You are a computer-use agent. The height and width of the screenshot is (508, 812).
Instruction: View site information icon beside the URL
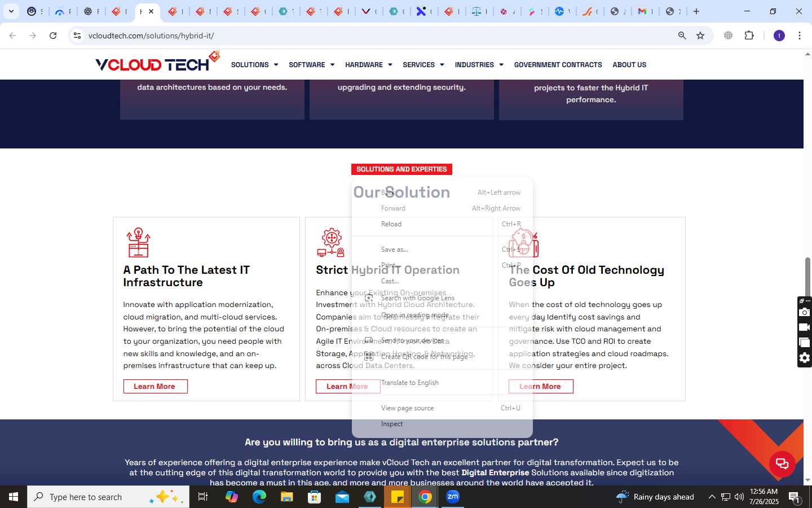77,36
